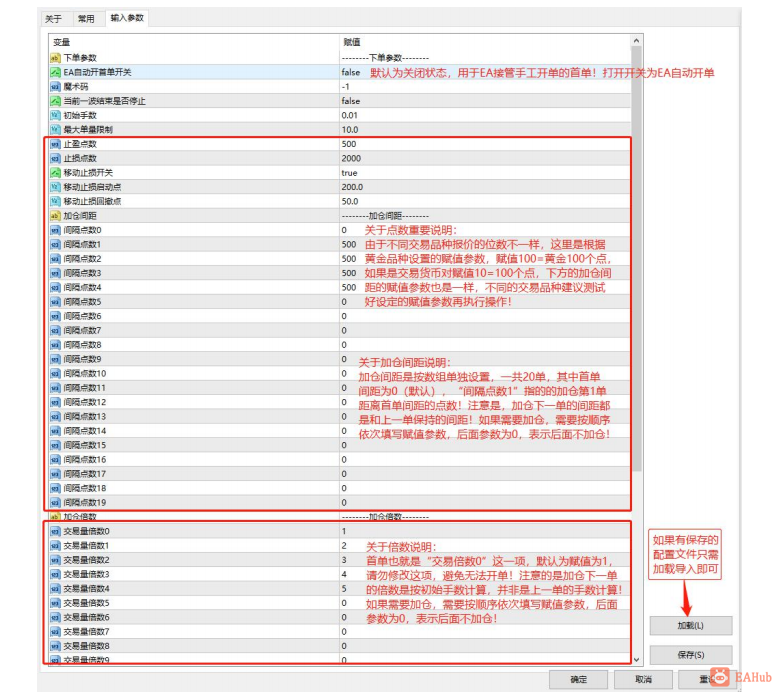781x692 pixels.
Task: Select the 交易量倍数5 row label
Action: click(x=86, y=603)
